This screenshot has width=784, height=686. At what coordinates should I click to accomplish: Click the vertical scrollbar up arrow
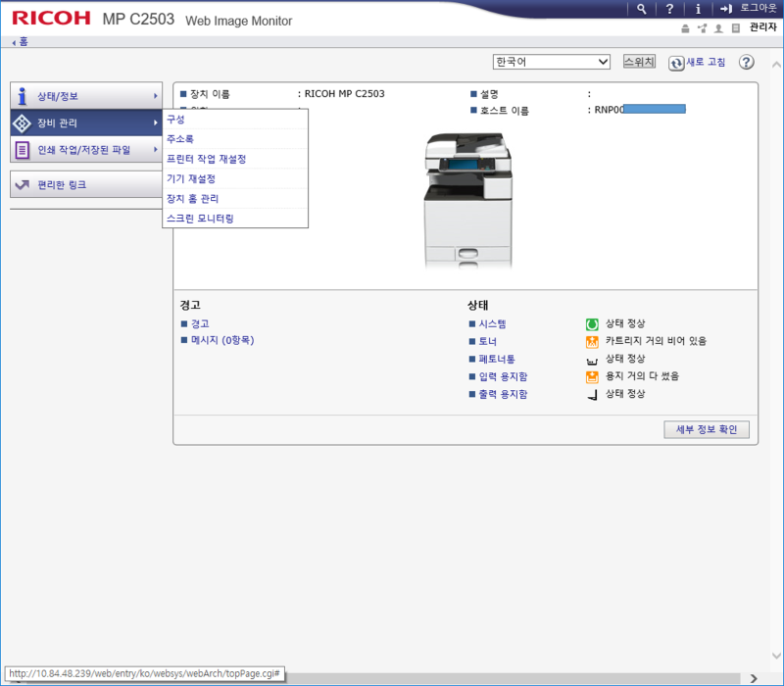click(x=776, y=65)
